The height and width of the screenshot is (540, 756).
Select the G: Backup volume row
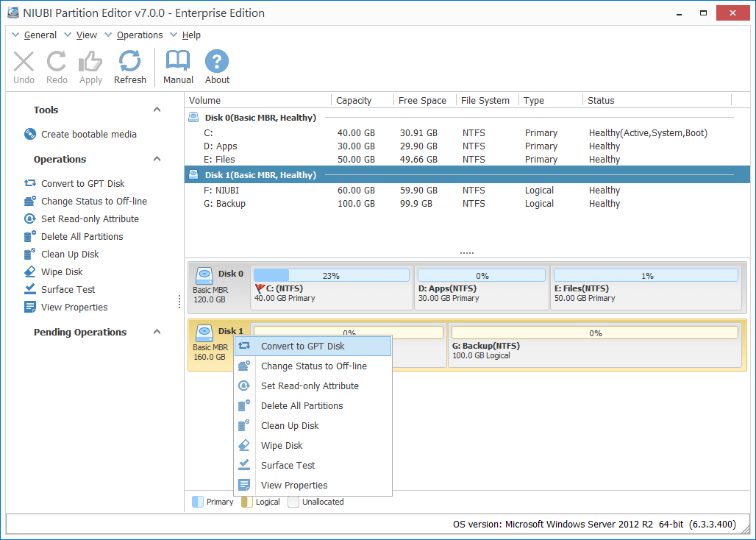click(x=467, y=204)
